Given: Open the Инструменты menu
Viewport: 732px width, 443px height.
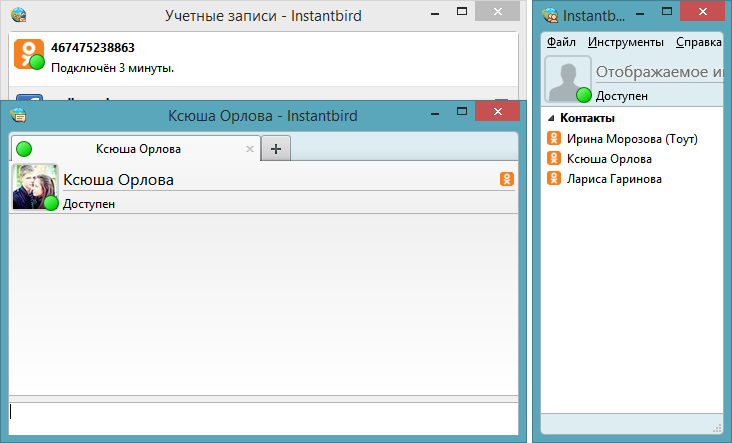Looking at the screenshot, I should coord(626,42).
